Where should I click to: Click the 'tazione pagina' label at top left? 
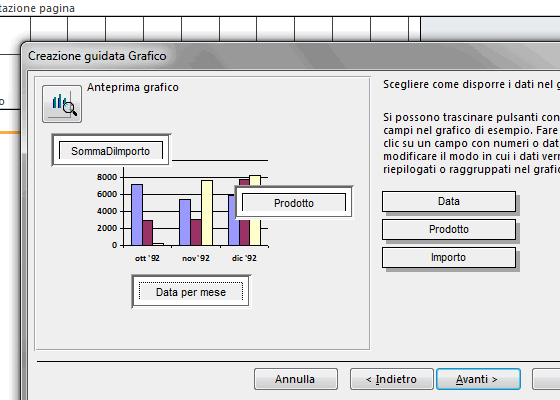(37, 8)
